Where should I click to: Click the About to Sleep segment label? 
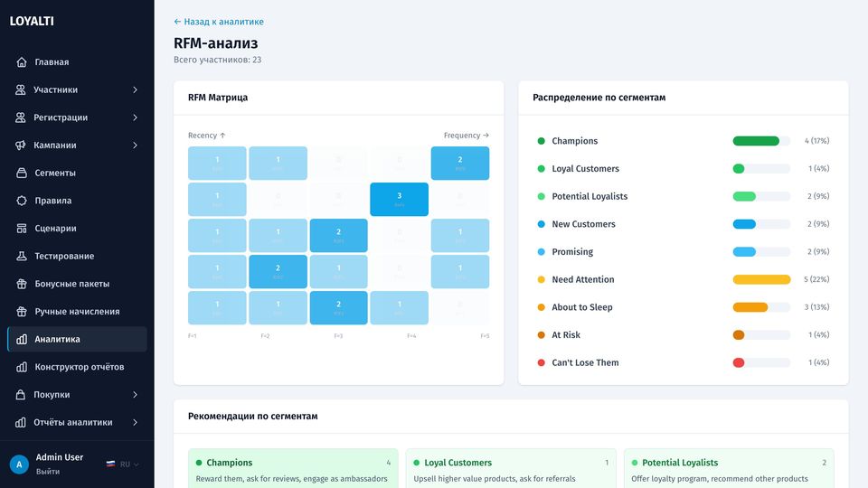pyautogui.click(x=581, y=307)
